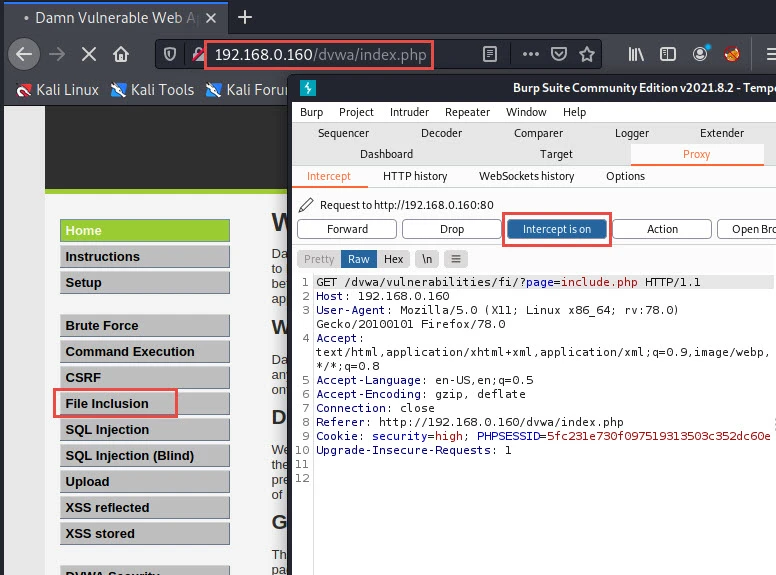776x575 pixels.
Task: Switch to the Logger tab
Action: (x=632, y=133)
